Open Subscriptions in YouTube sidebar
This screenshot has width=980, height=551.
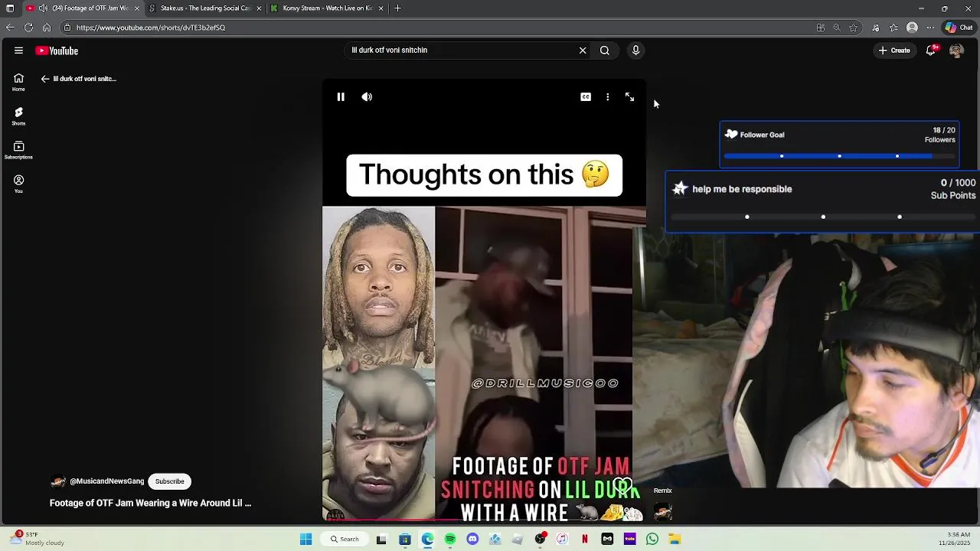click(18, 150)
